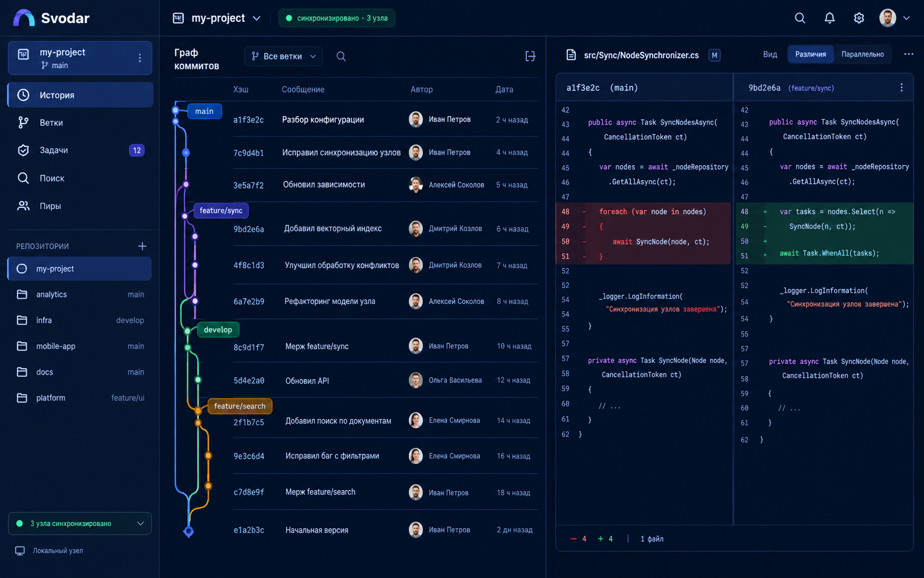Select the develop branch label
Viewport: 924px width, 578px height.
218,330
